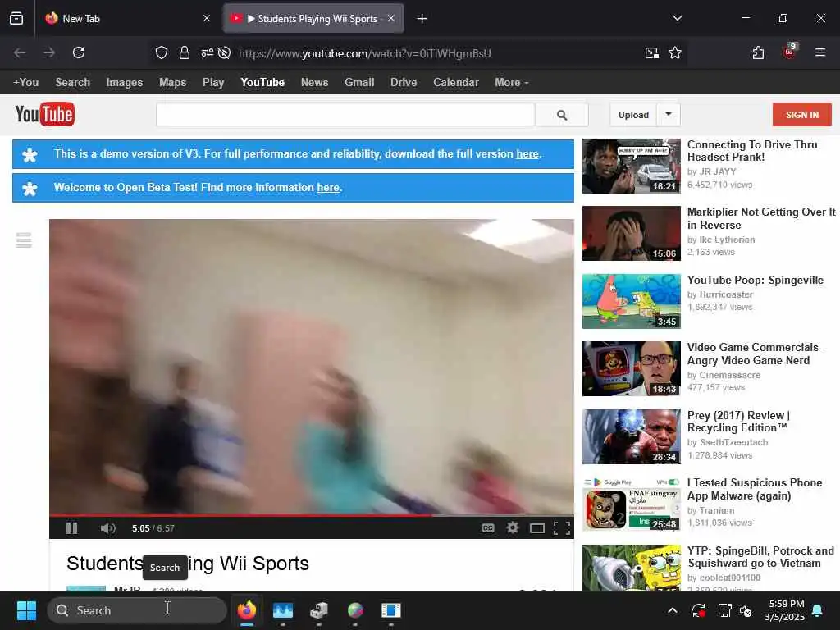840x630 pixels.
Task: Show hidden system tray icons chevron
Action: 673,610
